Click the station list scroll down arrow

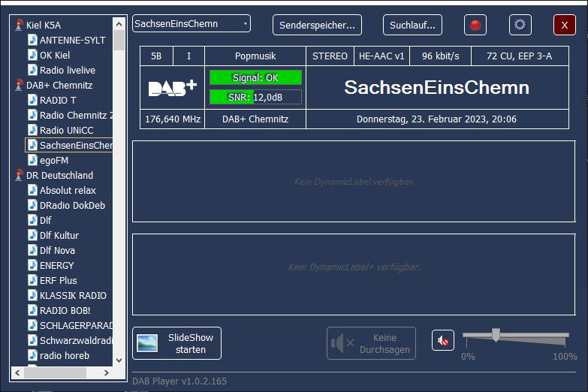(119, 360)
